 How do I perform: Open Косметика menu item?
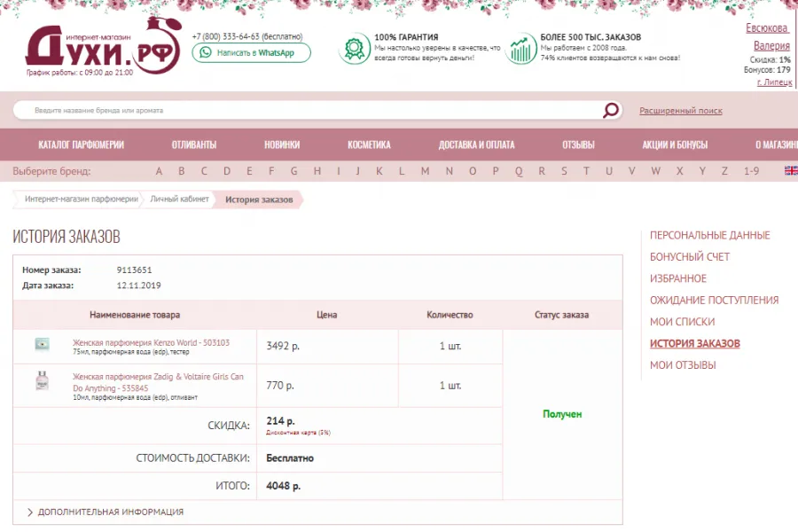click(x=369, y=145)
